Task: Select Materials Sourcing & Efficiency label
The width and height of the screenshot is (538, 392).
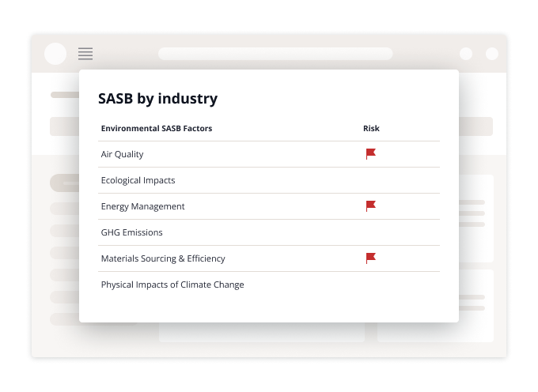Action: [163, 258]
